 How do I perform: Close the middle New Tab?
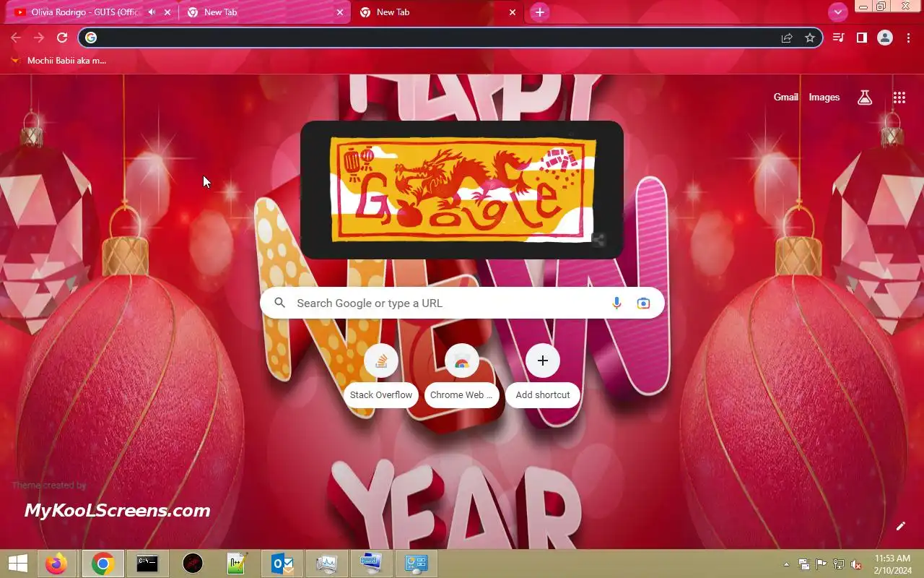[340, 12]
